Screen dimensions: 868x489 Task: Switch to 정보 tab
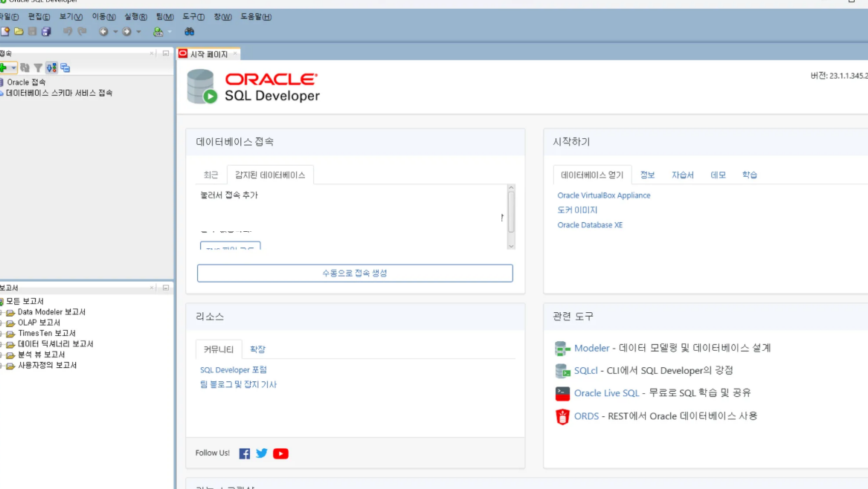click(x=647, y=175)
